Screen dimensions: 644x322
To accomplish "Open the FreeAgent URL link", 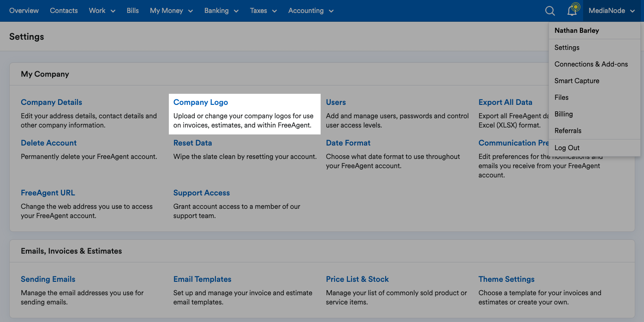I will [x=48, y=193].
